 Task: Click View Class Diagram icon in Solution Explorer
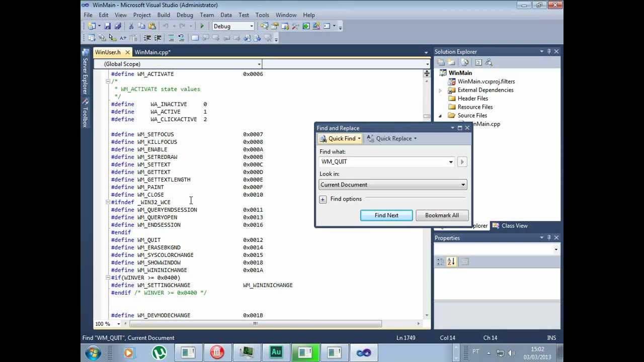tap(489, 62)
